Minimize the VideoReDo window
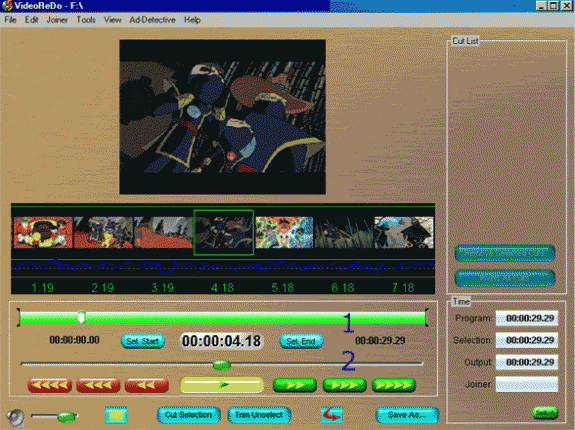Screen dimensions: 575x430 point(541,5)
